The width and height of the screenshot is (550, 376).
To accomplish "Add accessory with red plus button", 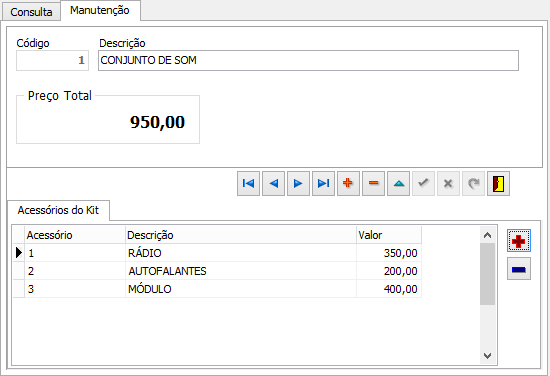I will point(519,241).
